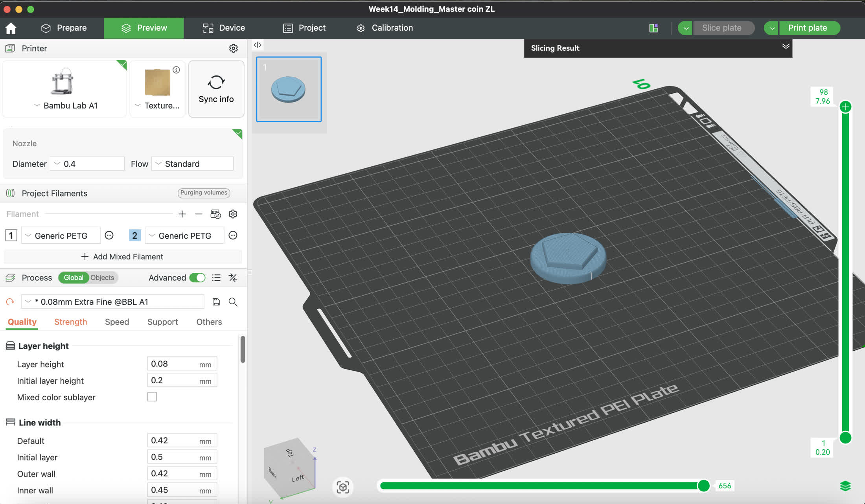Reset view using the perspective cube icon

click(x=343, y=487)
